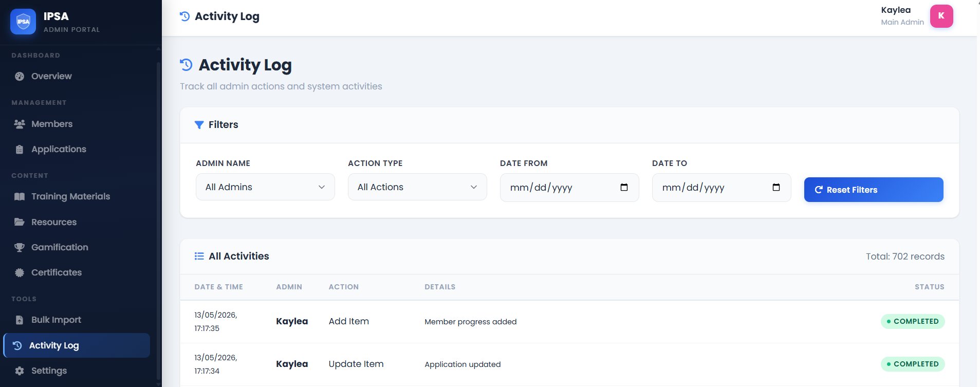Click the Date To input field

click(x=722, y=188)
